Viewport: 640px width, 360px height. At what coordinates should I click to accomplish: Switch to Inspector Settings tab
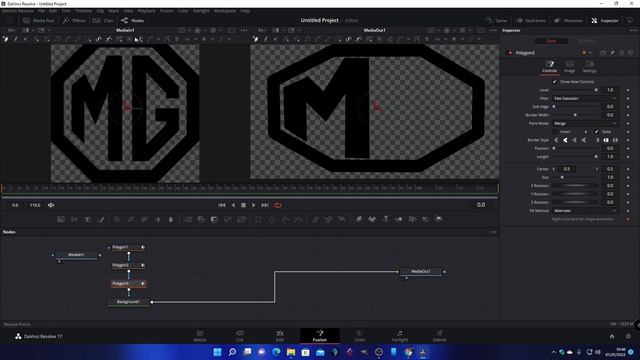tap(589, 66)
